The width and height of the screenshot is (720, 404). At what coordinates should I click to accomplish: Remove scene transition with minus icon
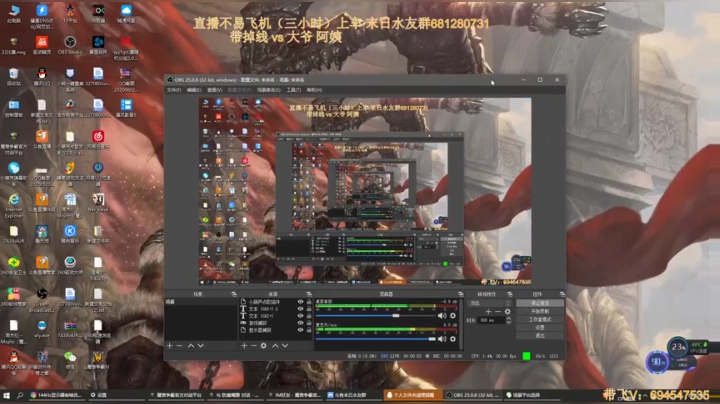[498, 312]
